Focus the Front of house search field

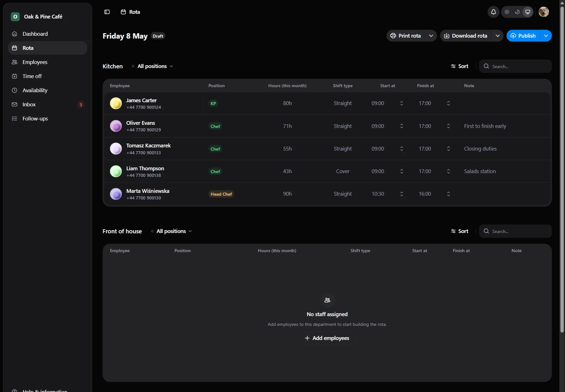pos(515,231)
